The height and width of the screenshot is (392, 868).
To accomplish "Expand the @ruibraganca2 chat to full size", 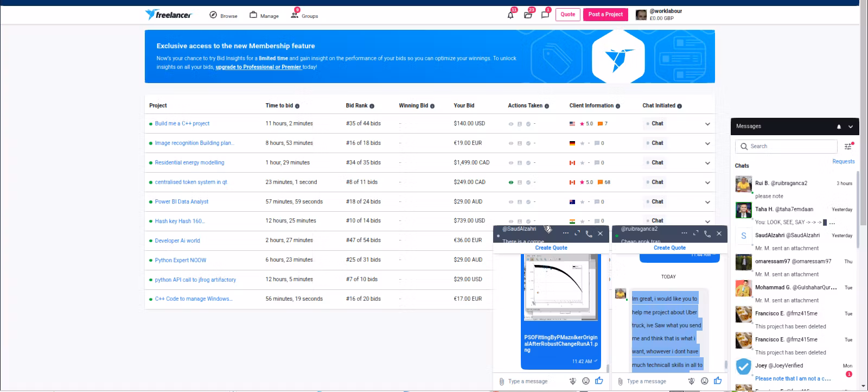I will pyautogui.click(x=696, y=233).
